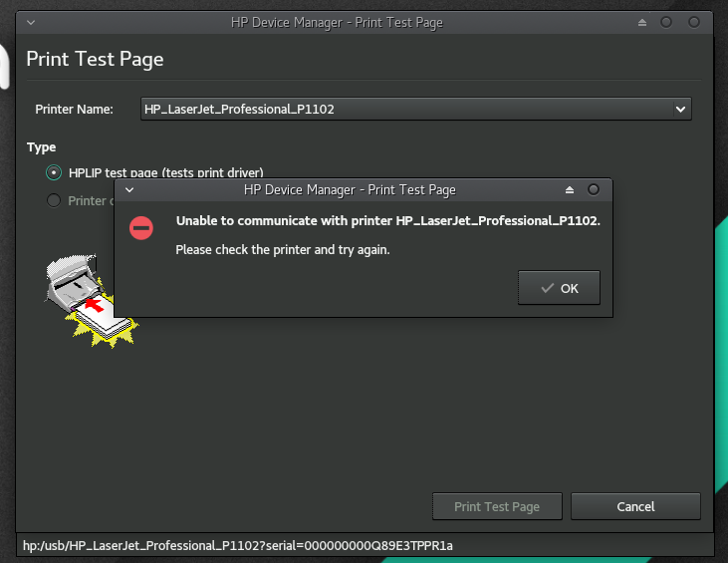This screenshot has width=728, height=563.
Task: Expand the Printer Name dropdown arrow
Action: pyautogui.click(x=680, y=109)
